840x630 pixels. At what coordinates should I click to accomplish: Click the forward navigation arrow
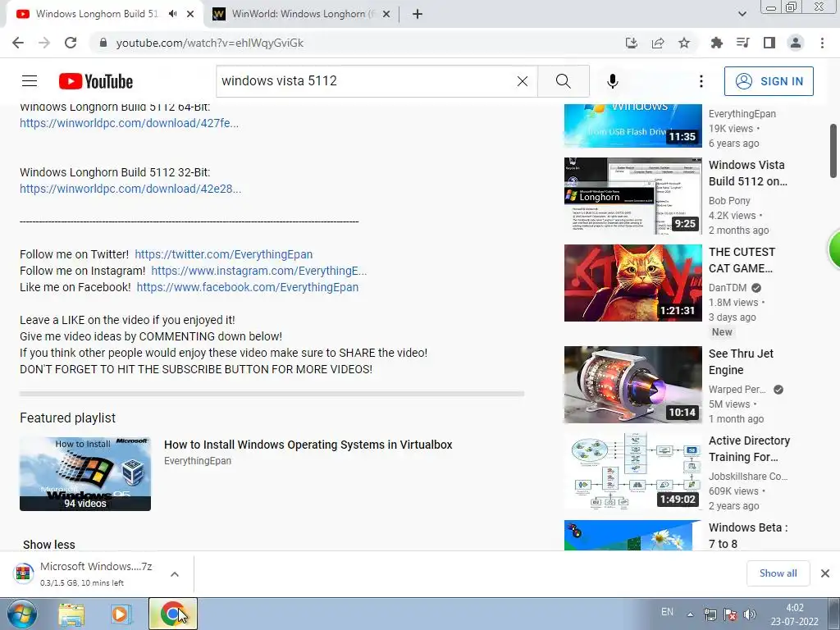pos(44,43)
